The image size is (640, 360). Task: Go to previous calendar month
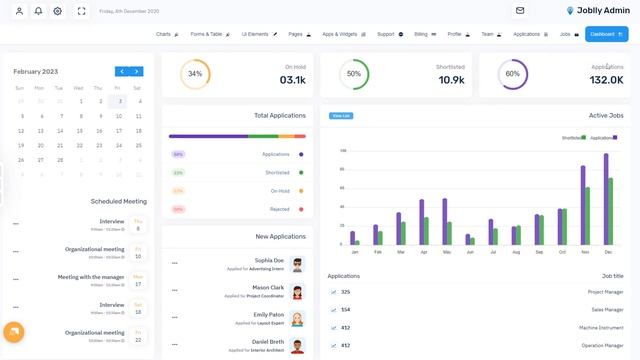122,71
